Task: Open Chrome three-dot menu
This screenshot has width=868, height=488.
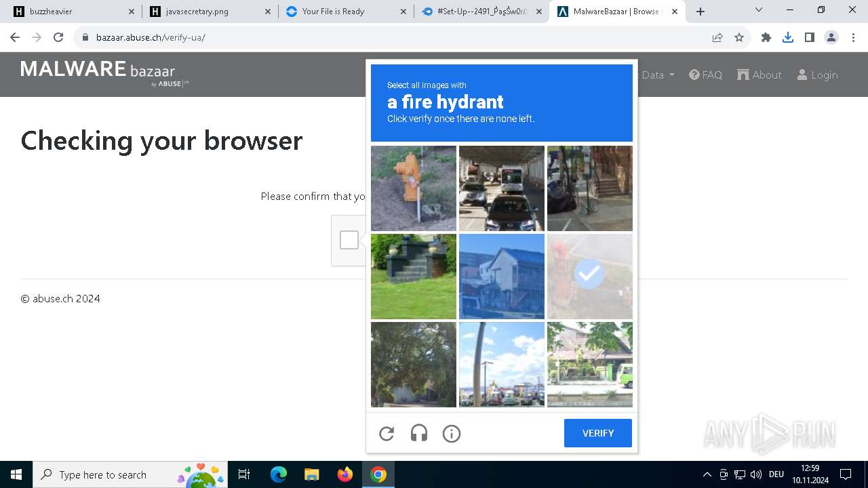Action: (853, 37)
